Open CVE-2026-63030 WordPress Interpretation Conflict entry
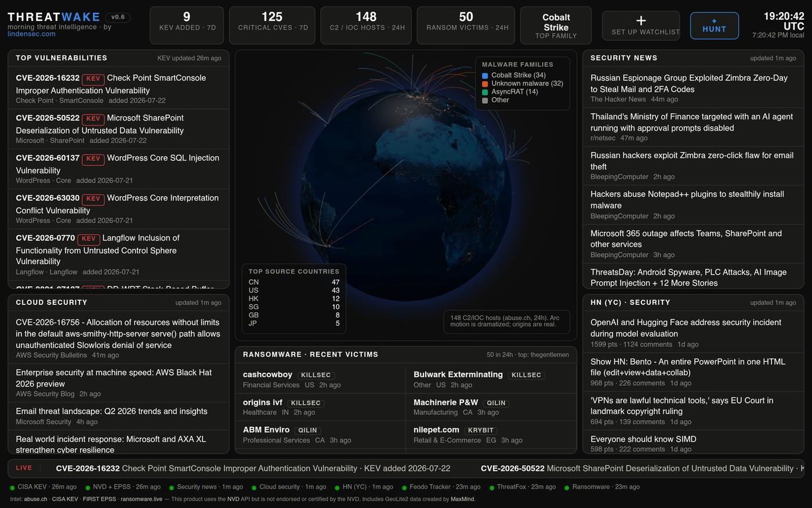 (x=118, y=209)
